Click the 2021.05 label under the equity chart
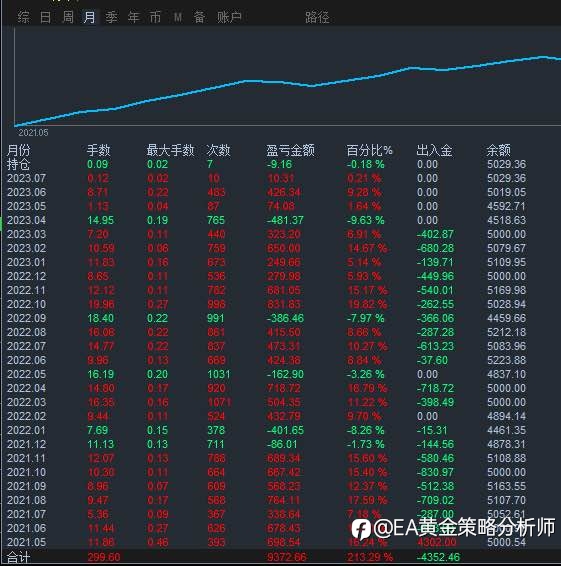This screenshot has height=566, width=561. point(33,133)
